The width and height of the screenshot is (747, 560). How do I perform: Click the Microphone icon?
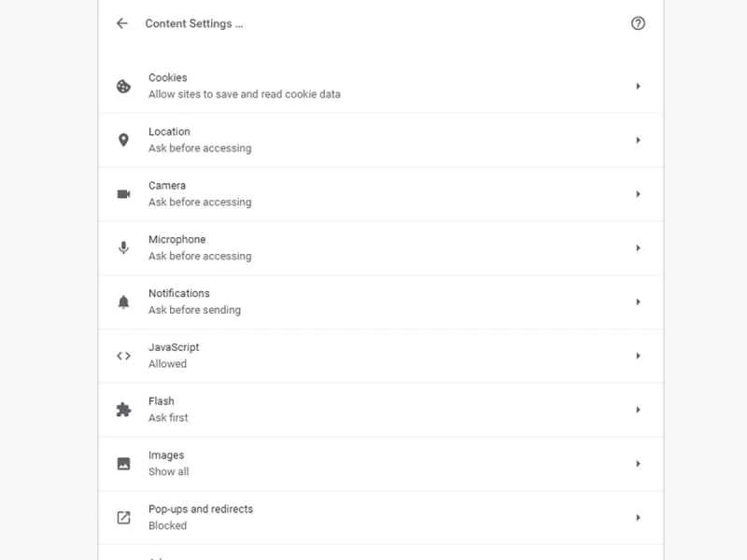coord(123,247)
